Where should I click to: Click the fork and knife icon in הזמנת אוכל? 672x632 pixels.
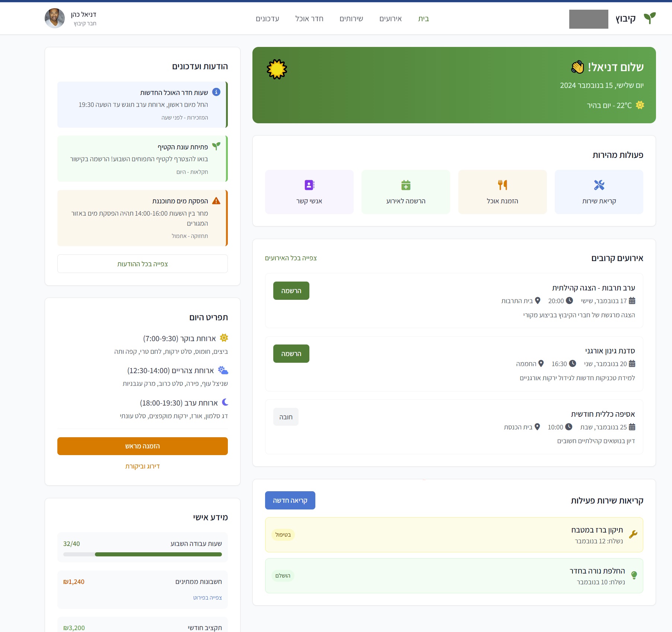(x=503, y=185)
